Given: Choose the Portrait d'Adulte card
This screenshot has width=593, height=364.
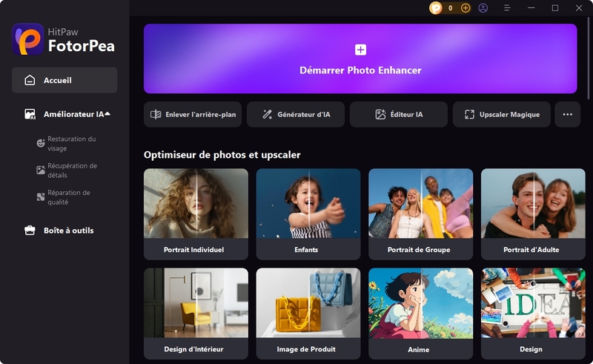Looking at the screenshot, I should tap(533, 214).
